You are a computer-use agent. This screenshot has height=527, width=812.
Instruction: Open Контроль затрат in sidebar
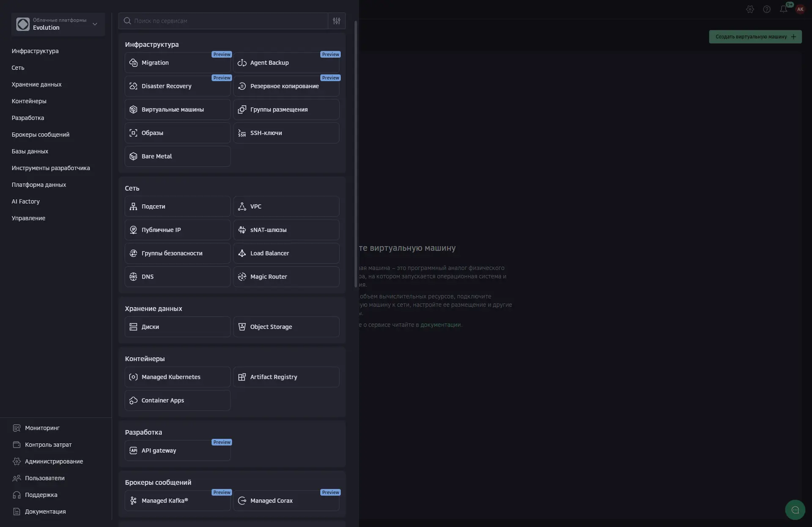tap(48, 445)
